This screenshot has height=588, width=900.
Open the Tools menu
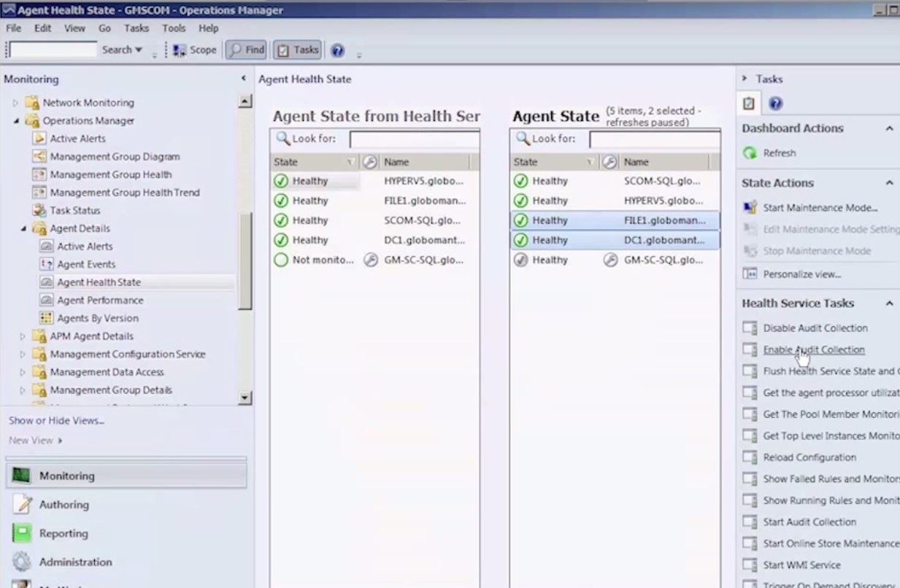point(174,28)
